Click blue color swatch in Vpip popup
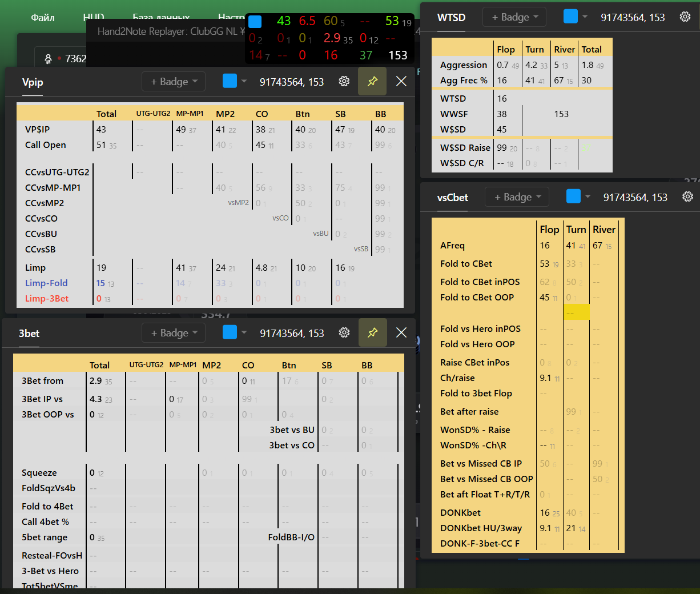 (x=230, y=81)
